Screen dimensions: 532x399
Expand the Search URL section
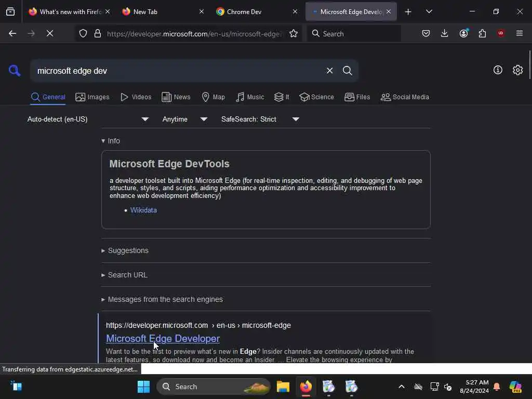pos(124,275)
